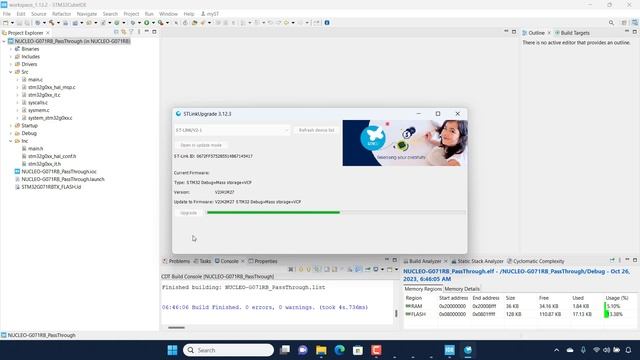The width and height of the screenshot is (640, 360).
Task: Open the Build hammer dropdown arrow
Action: 58,23
